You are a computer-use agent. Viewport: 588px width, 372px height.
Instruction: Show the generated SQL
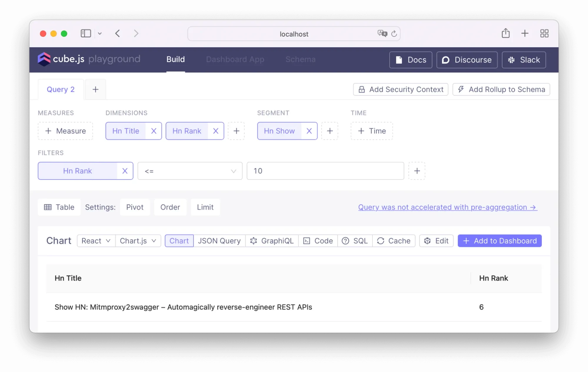tap(355, 241)
